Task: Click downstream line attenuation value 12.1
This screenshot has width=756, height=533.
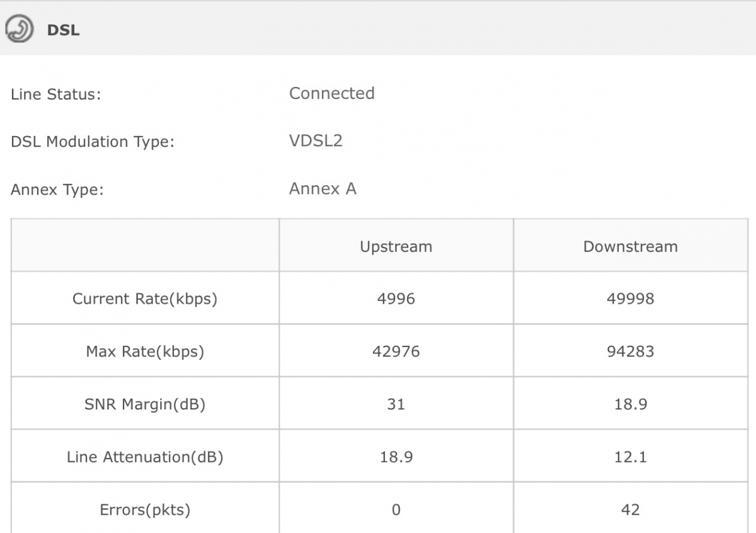Action: (630, 457)
